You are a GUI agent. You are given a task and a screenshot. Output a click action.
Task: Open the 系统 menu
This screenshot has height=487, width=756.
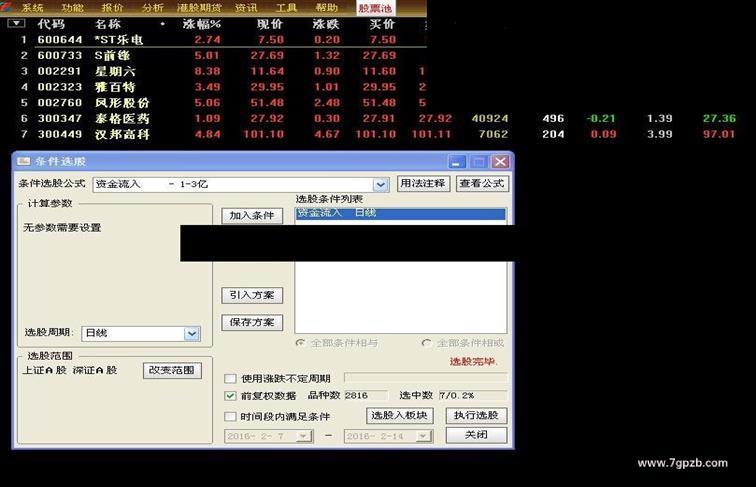(33, 8)
